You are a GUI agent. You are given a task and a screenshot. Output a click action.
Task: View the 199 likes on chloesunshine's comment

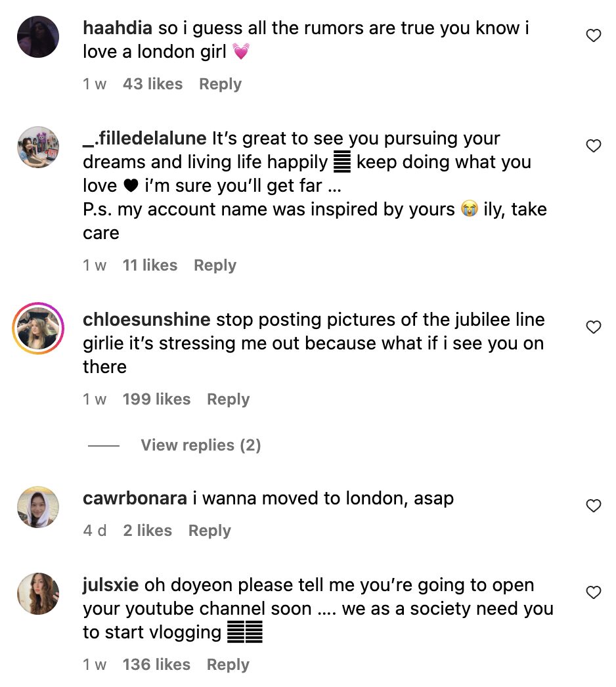[156, 399]
